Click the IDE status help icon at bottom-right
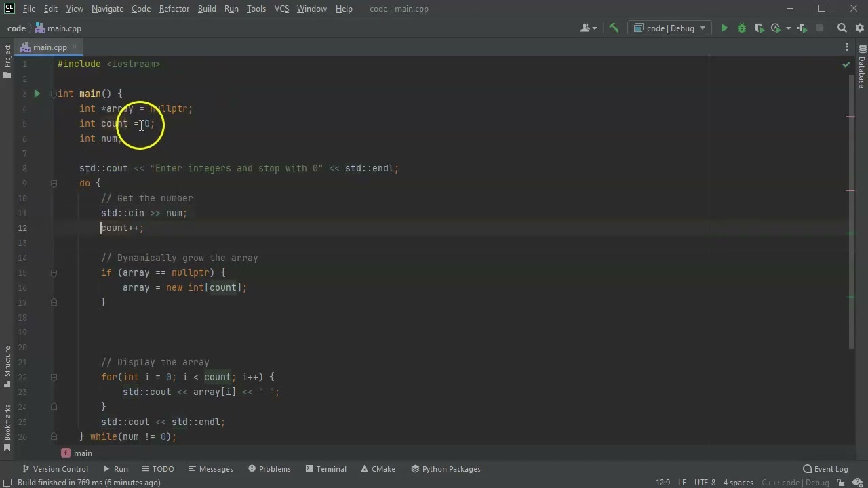Image resolution: width=868 pixels, height=488 pixels. [859, 483]
